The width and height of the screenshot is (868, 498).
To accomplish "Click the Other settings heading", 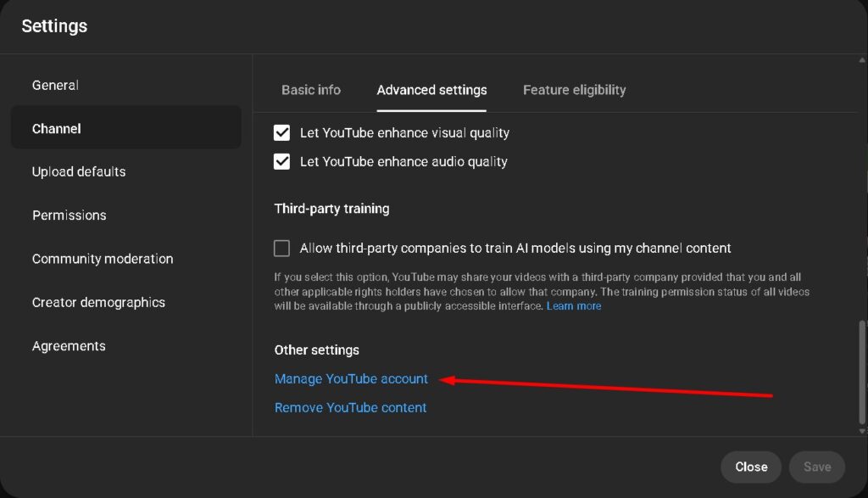I will (x=317, y=350).
